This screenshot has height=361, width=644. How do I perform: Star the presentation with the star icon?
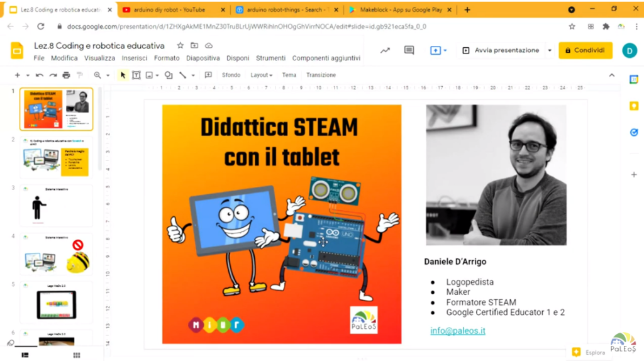[x=180, y=45]
